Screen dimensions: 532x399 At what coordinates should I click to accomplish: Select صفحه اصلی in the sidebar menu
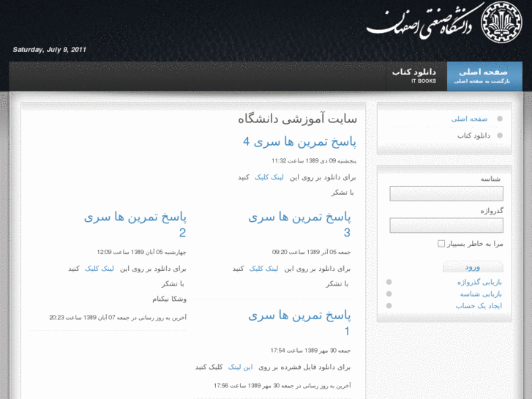[x=469, y=119]
